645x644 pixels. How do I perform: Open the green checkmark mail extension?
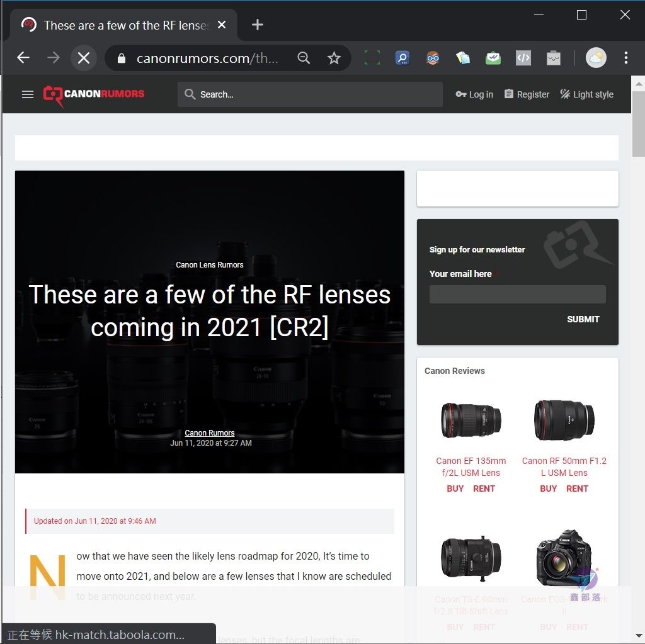(493, 58)
